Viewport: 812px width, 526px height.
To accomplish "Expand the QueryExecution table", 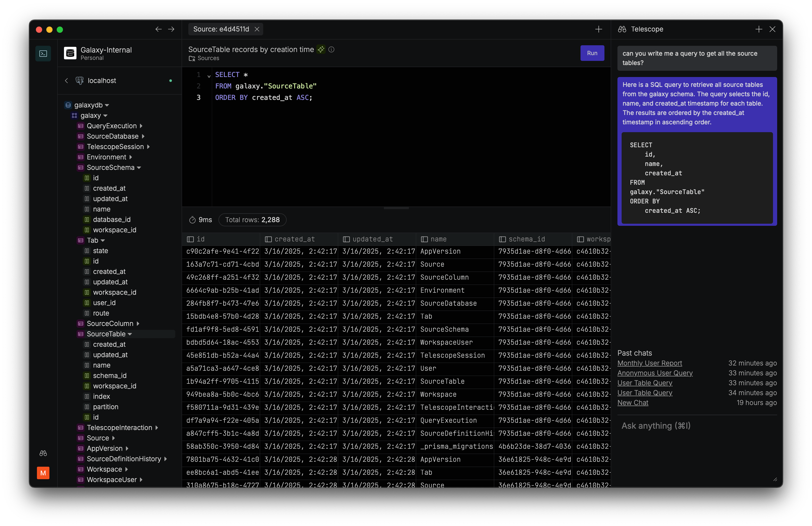I will click(x=141, y=126).
